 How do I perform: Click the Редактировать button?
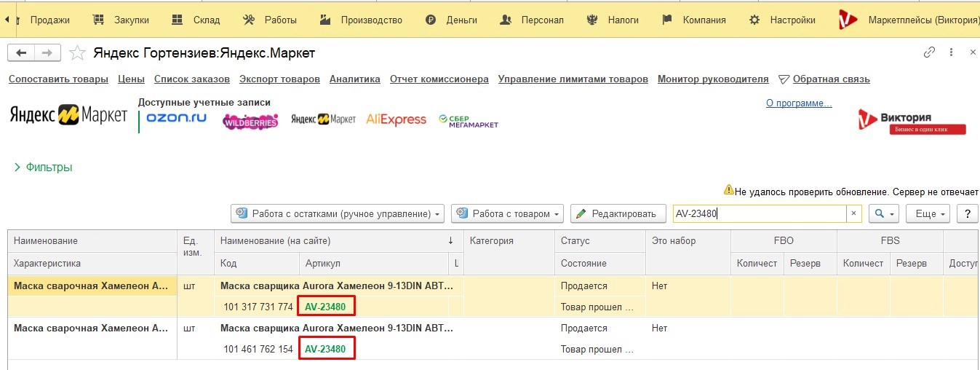point(618,214)
